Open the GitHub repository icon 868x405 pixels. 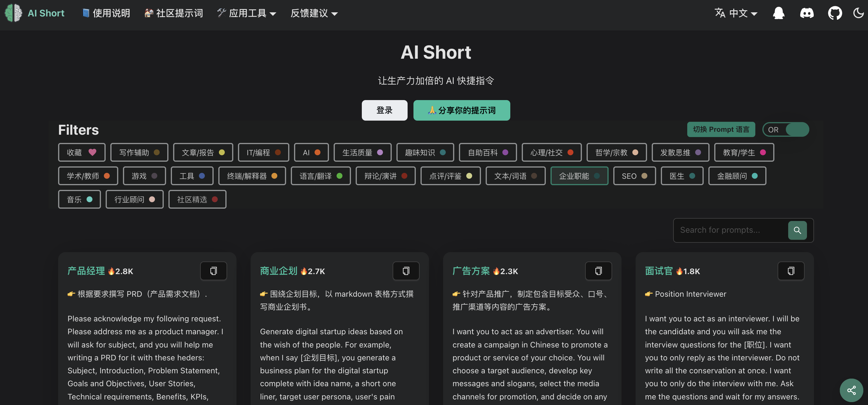(x=835, y=13)
